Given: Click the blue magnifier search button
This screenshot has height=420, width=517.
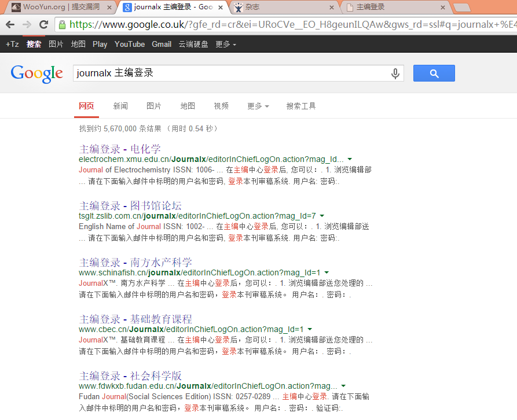Looking at the screenshot, I should [434, 73].
